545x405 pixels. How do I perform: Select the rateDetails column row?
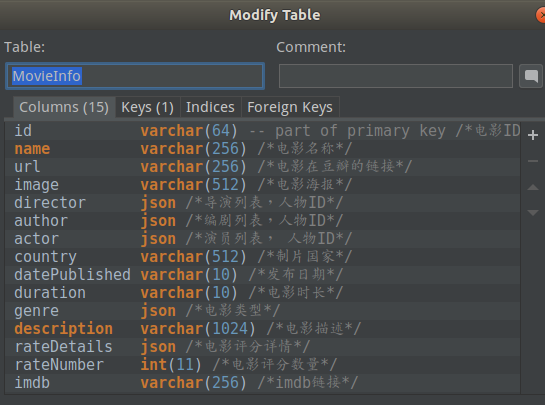click(262, 347)
